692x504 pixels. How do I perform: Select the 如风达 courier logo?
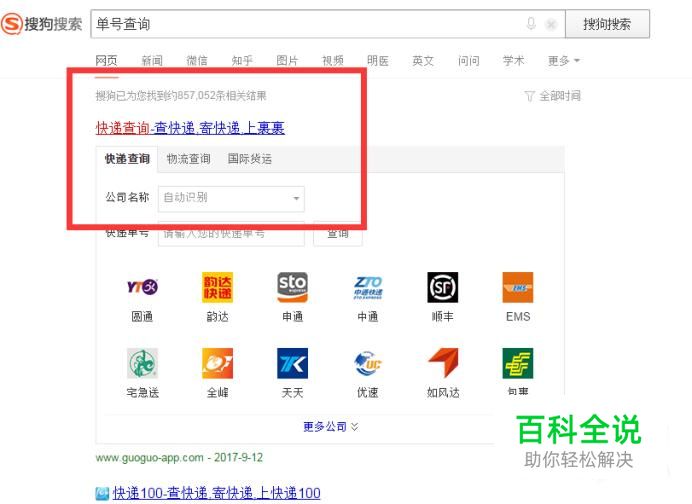point(443,363)
